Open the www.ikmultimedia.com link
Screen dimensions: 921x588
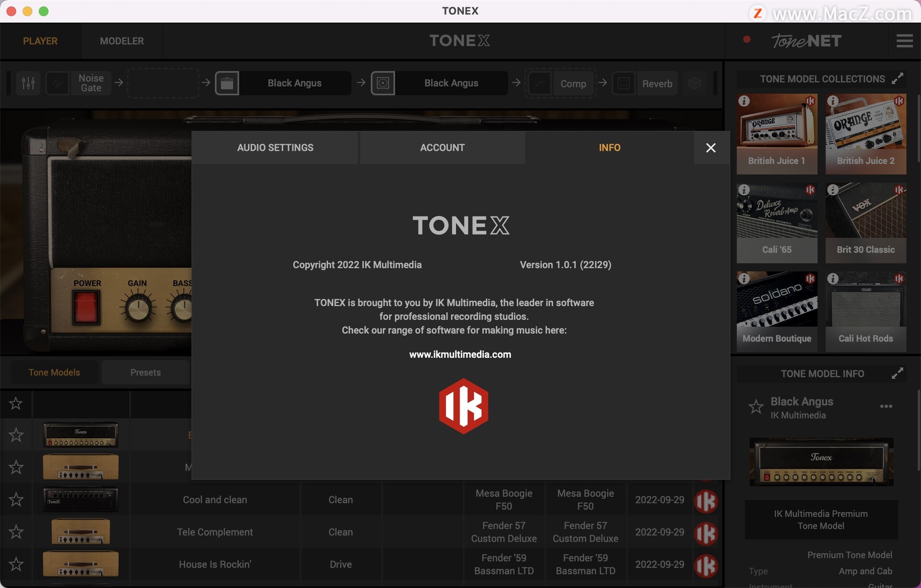460,354
